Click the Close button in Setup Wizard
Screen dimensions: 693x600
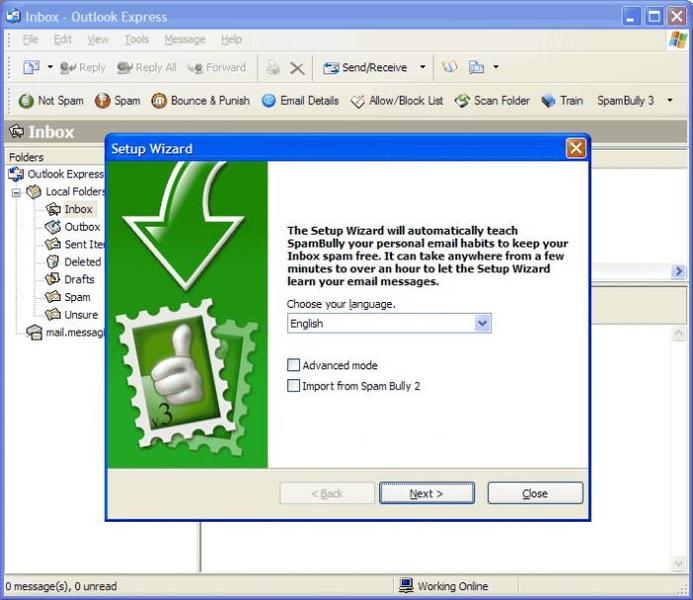tap(535, 493)
